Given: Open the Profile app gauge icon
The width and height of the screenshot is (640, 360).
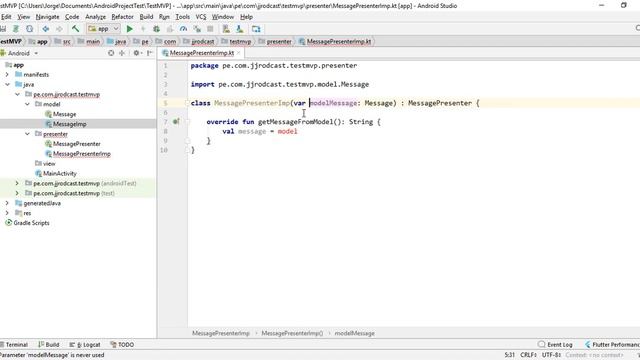Looking at the screenshot, I should pyautogui.click(x=183, y=29).
